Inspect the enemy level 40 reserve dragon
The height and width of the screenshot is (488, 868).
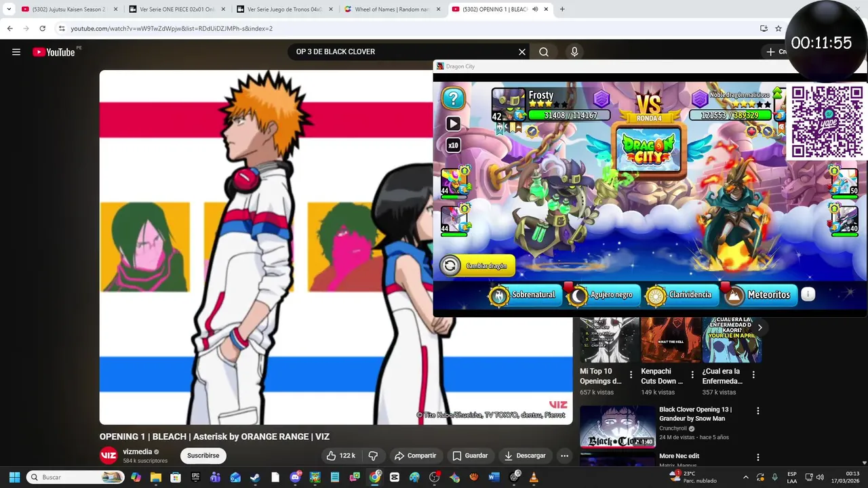[x=844, y=220]
